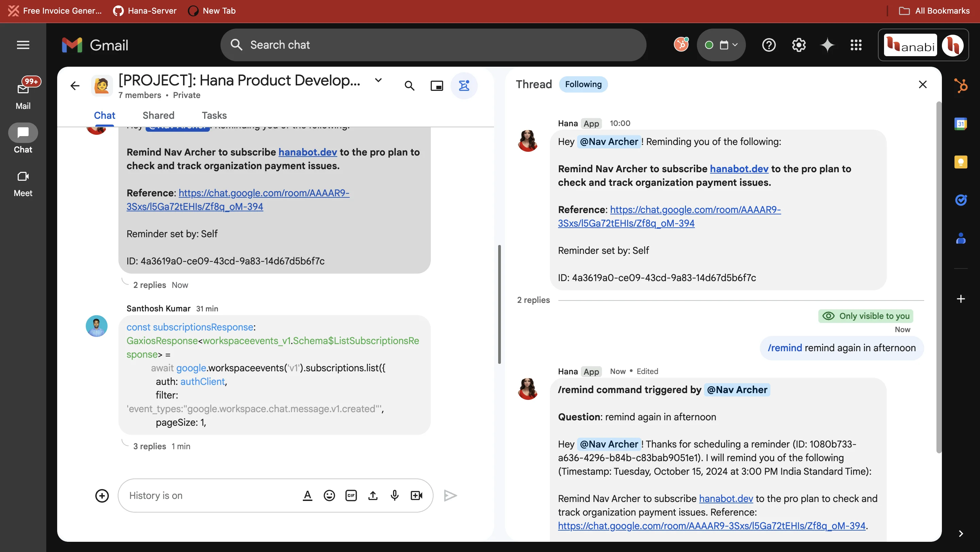
Task: Go back with the arrow button
Action: (x=75, y=86)
